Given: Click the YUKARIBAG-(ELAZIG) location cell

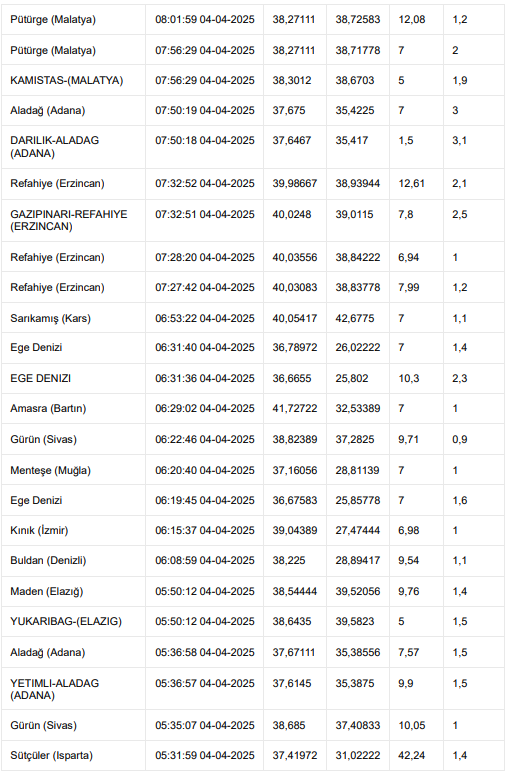Looking at the screenshot, I should (73, 622).
